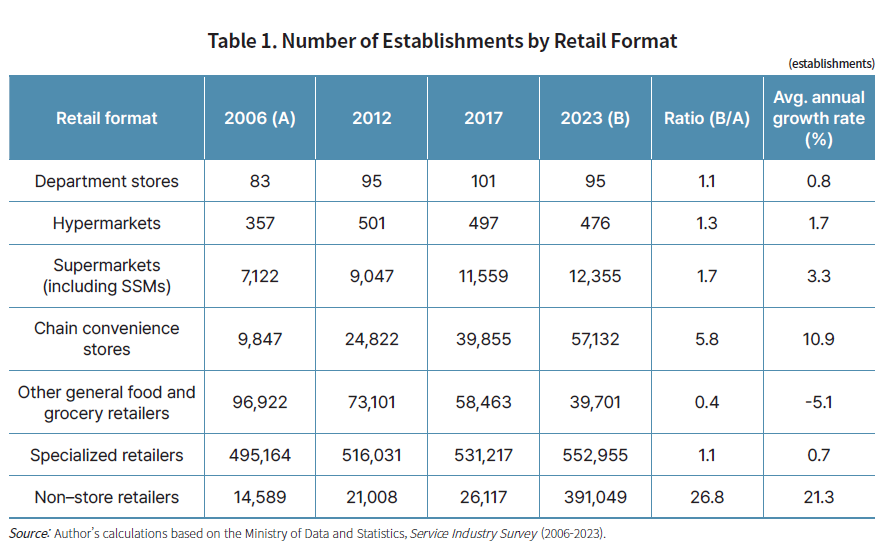Viewport: 882px width, 550px height.
Task: Click Supermarkets 2006 value 7,122
Action: pyautogui.click(x=259, y=276)
